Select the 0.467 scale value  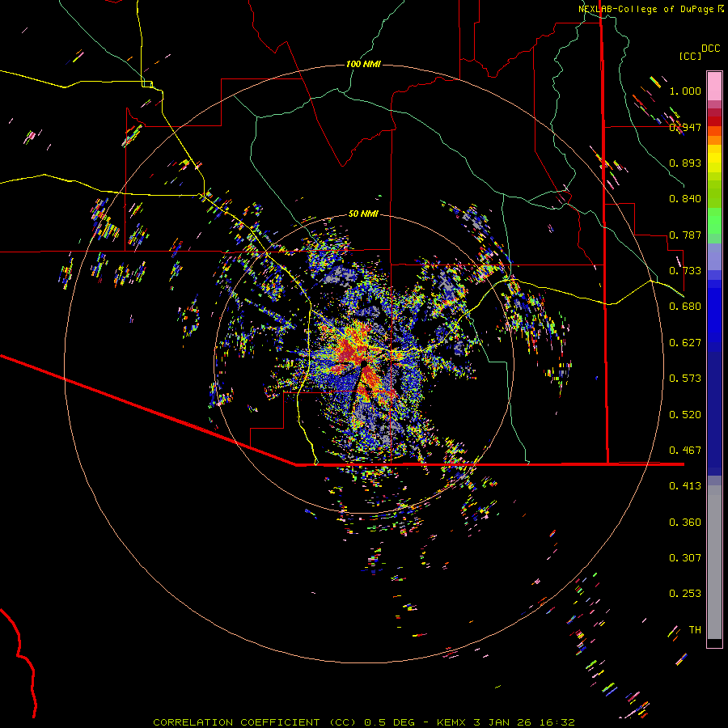(x=685, y=450)
